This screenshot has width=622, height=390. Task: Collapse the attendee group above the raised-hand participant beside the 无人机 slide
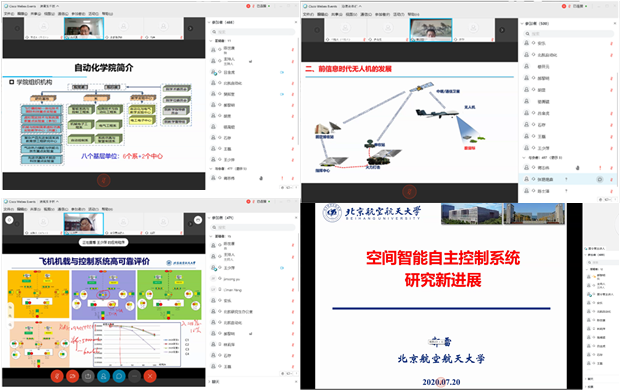pyautogui.click(x=524, y=158)
